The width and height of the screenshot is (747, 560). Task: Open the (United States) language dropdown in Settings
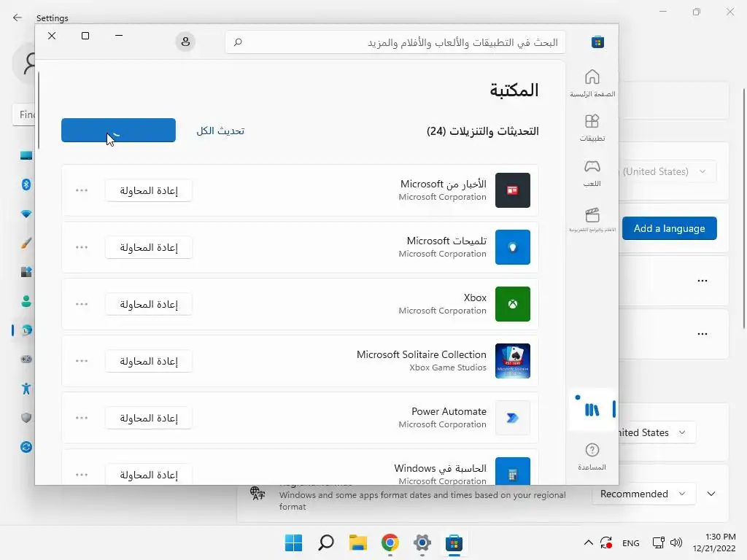click(x=667, y=171)
